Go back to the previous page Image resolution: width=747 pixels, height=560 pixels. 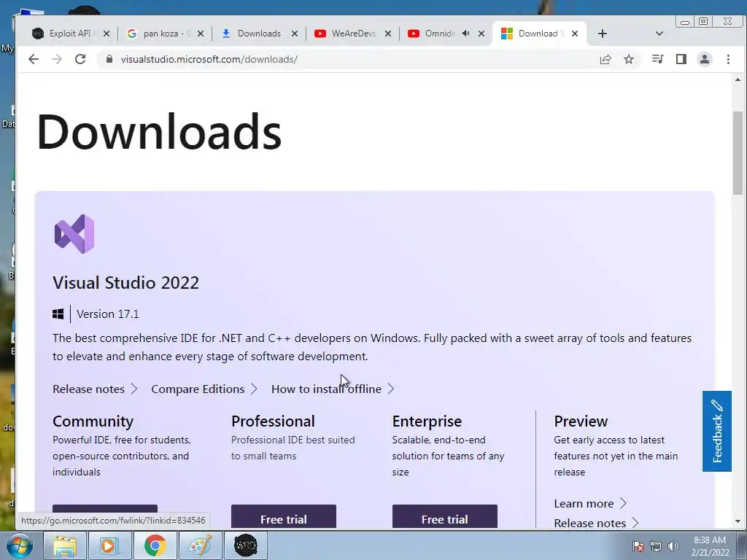point(34,59)
